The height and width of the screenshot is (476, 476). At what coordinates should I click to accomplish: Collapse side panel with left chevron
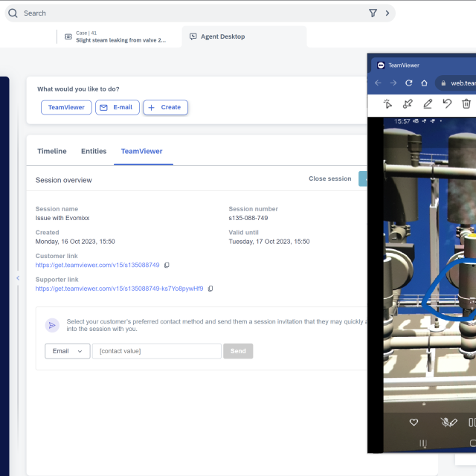(x=18, y=278)
